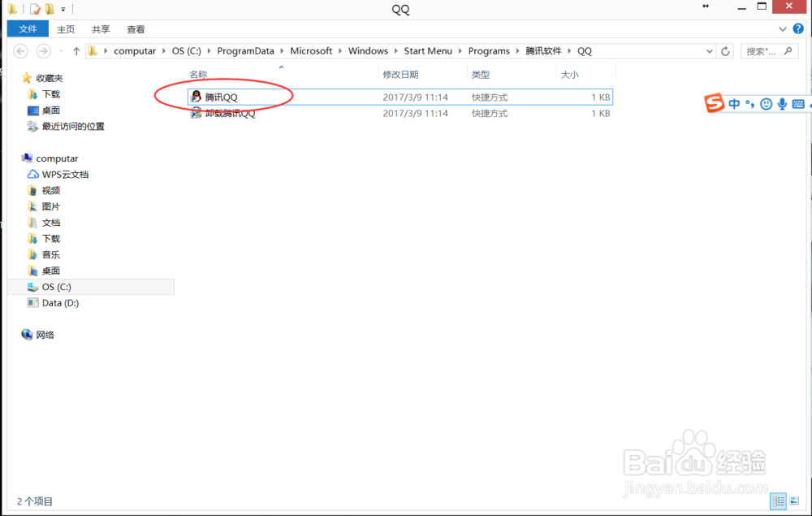
Task: Switch to the 共享 ribbon tab
Action: tap(101, 29)
